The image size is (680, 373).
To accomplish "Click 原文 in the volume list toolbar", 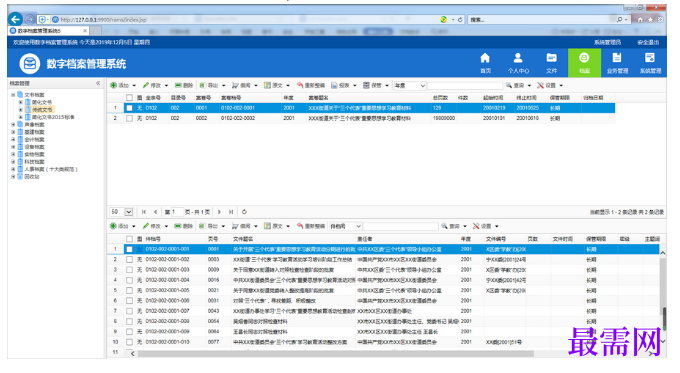I will point(274,85).
